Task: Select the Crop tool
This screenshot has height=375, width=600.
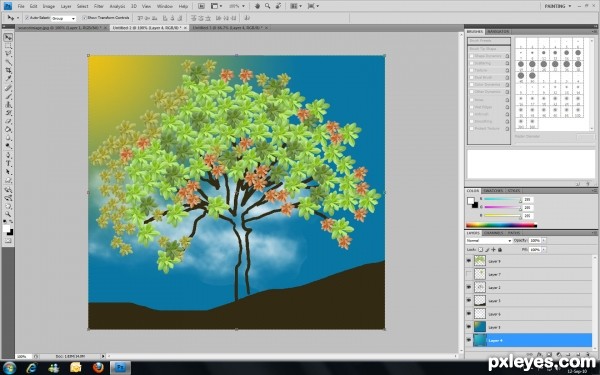Action: (8, 71)
